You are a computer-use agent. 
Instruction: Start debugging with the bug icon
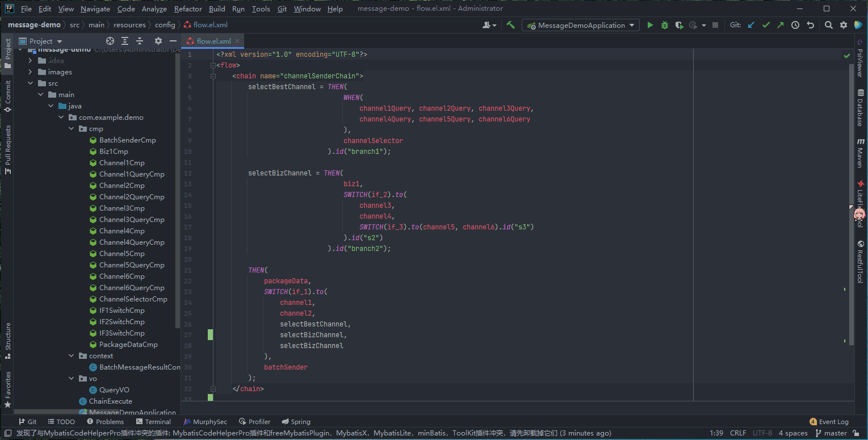point(664,25)
